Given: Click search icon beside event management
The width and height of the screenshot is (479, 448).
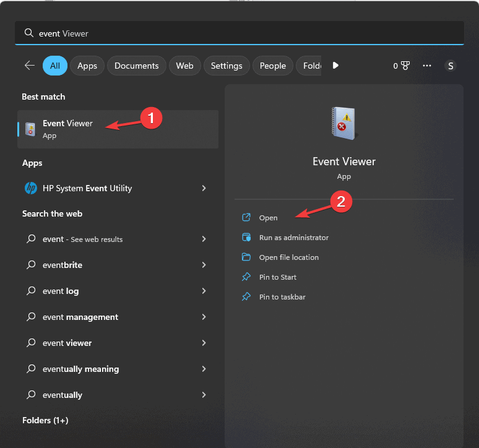Looking at the screenshot, I should coord(31,317).
